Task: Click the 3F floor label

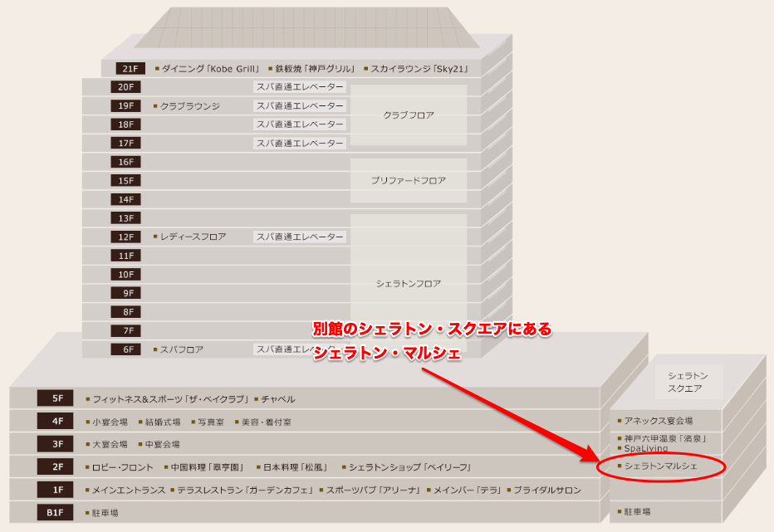Action: (x=56, y=444)
